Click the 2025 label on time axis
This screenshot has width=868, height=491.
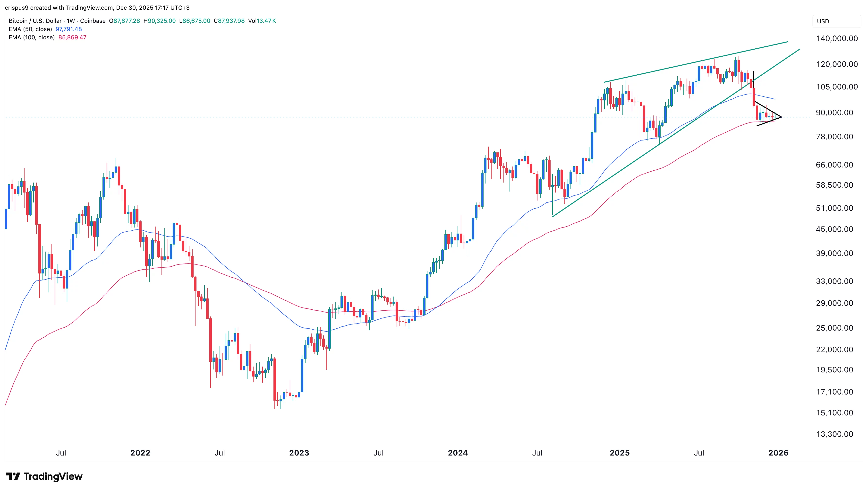click(x=619, y=453)
